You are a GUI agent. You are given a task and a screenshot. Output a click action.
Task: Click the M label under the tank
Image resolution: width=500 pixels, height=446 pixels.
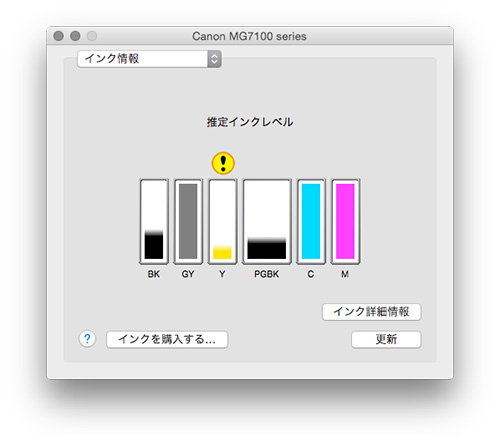(345, 274)
